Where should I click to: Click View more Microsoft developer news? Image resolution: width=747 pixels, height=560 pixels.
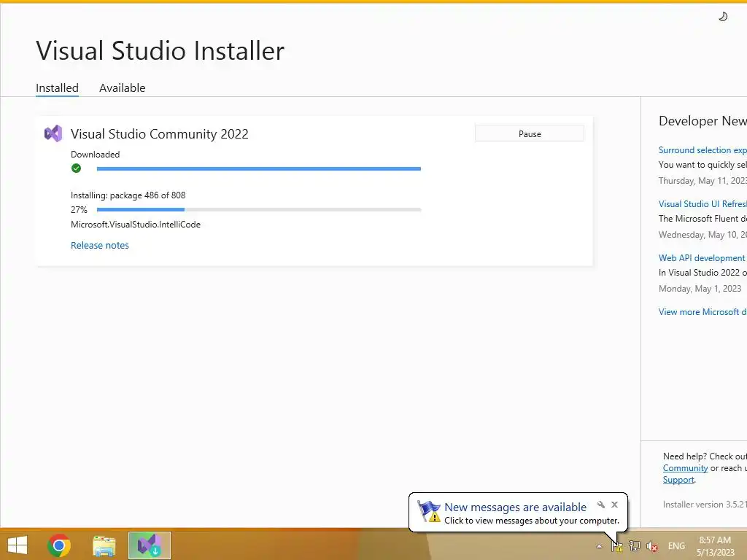click(x=703, y=312)
